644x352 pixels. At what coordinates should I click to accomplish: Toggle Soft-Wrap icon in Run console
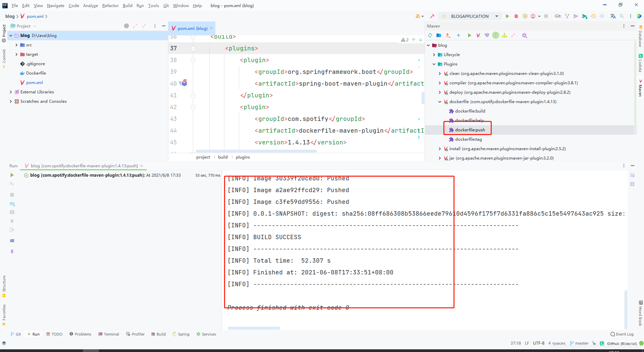pyautogui.click(x=632, y=175)
